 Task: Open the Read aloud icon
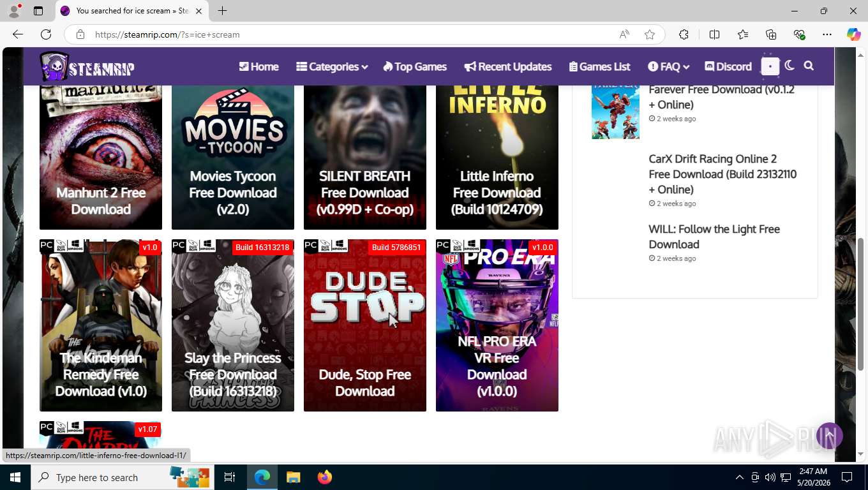624,34
